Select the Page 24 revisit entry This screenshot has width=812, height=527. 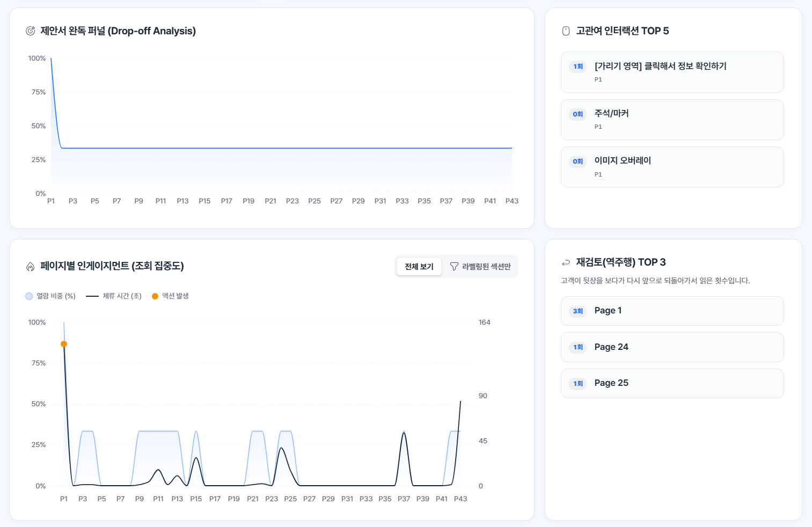coord(672,347)
